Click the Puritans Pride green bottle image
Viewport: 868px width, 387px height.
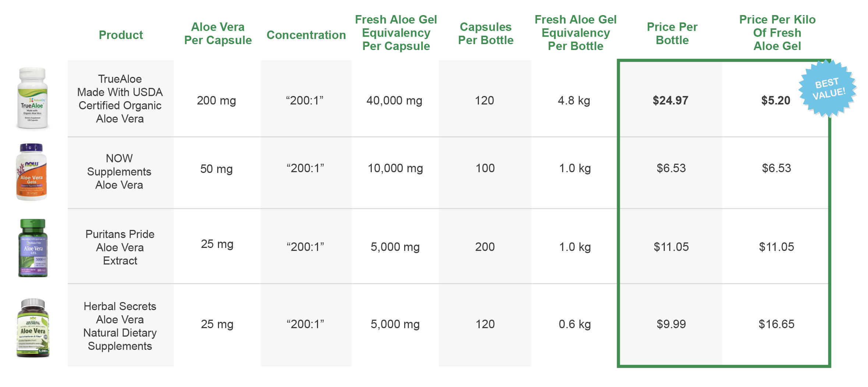pos(33,248)
